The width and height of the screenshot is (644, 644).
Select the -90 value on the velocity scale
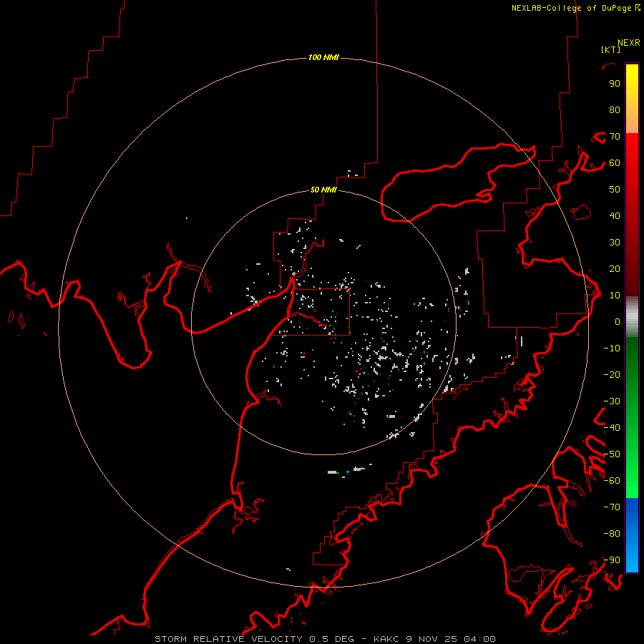click(x=612, y=560)
